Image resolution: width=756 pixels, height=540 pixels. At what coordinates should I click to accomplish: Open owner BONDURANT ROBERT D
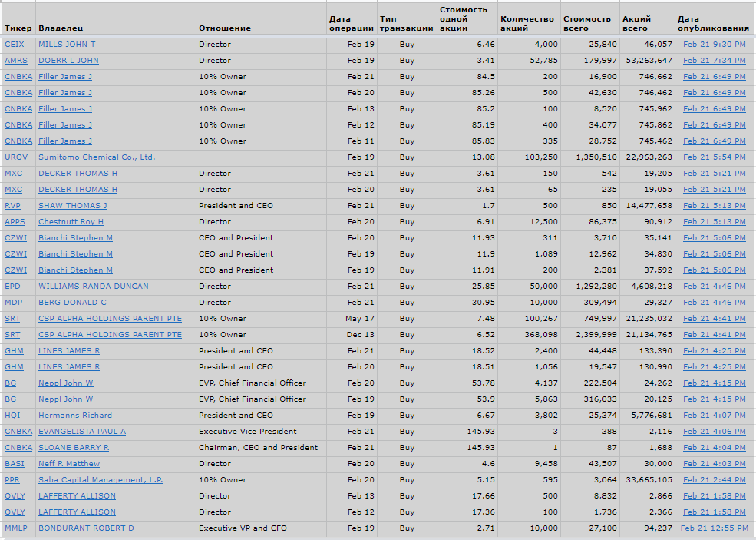coord(86,528)
